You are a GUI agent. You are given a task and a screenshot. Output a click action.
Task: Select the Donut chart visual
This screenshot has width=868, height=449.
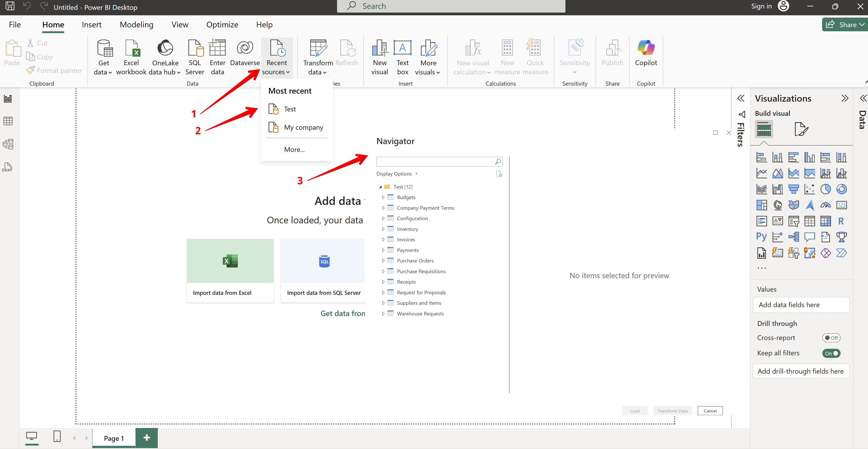click(841, 189)
